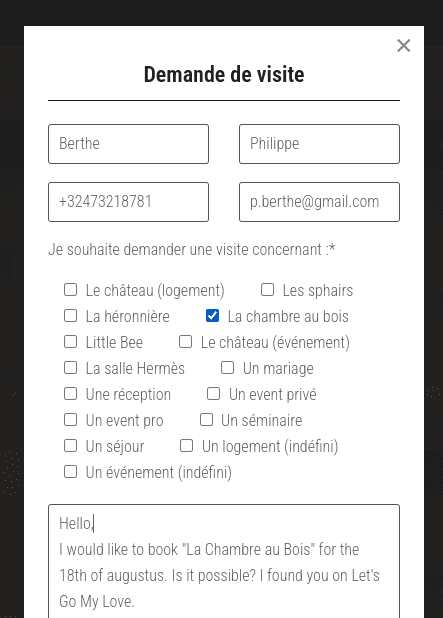443x618 pixels.
Task: Select the Un séminaire option
Action: (x=207, y=420)
